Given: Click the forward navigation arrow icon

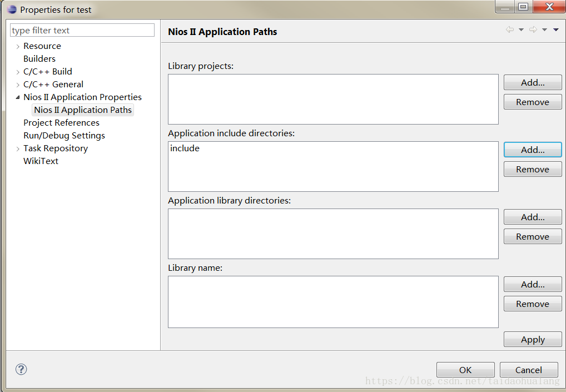Looking at the screenshot, I should pyautogui.click(x=533, y=29).
